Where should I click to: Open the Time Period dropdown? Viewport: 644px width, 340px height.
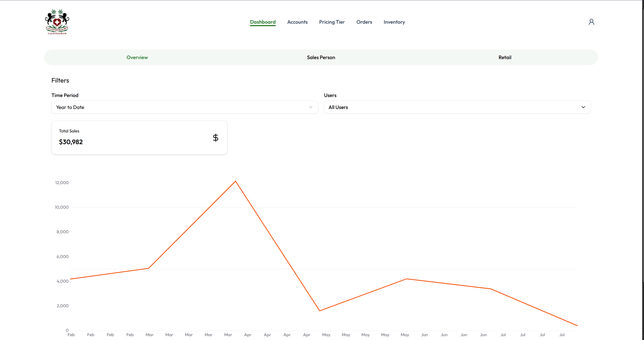pyautogui.click(x=185, y=107)
